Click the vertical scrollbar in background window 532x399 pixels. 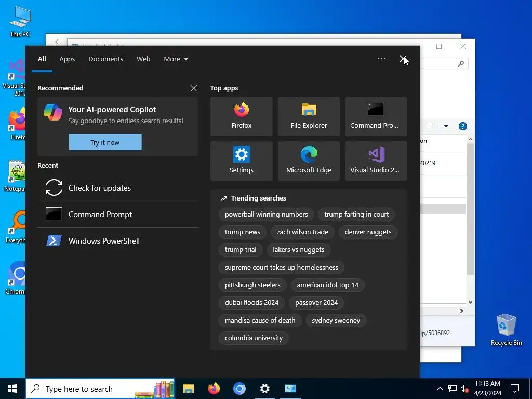point(470,209)
